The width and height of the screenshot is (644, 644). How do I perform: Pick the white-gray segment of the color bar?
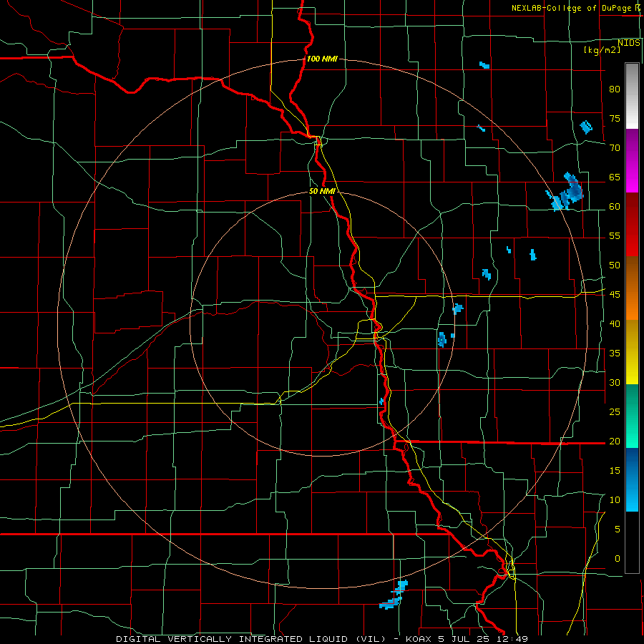tap(632, 96)
